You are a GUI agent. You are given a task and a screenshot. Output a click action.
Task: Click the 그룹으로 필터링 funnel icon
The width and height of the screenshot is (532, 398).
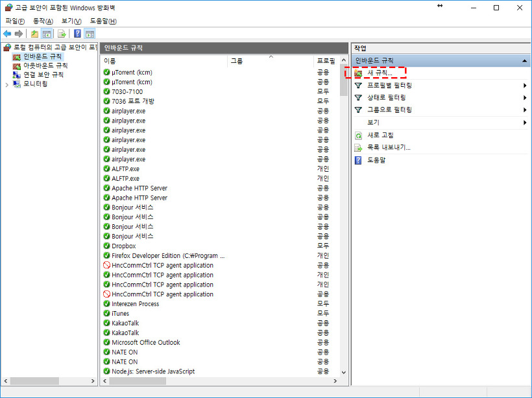358,110
